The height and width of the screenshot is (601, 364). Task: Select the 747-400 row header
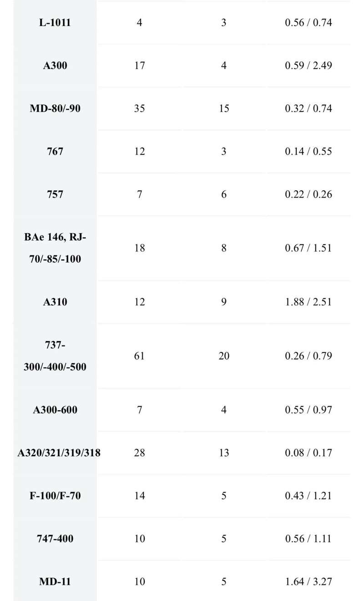pyautogui.click(x=55, y=539)
